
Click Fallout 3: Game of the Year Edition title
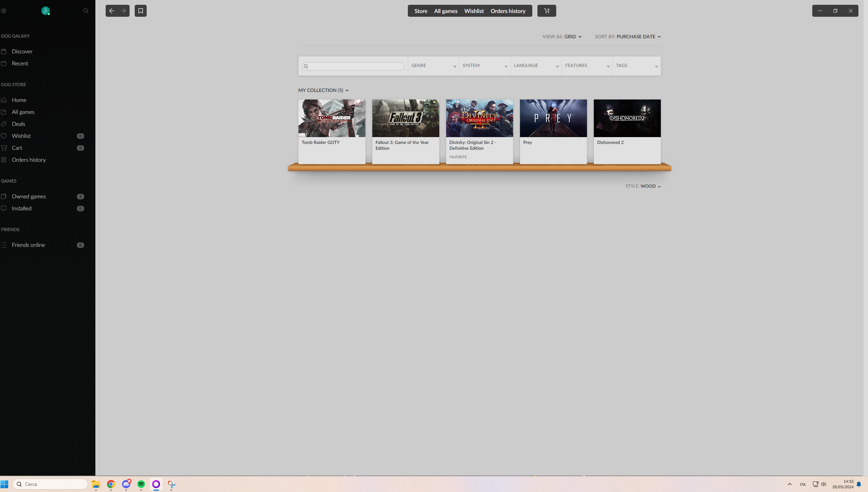(x=402, y=145)
